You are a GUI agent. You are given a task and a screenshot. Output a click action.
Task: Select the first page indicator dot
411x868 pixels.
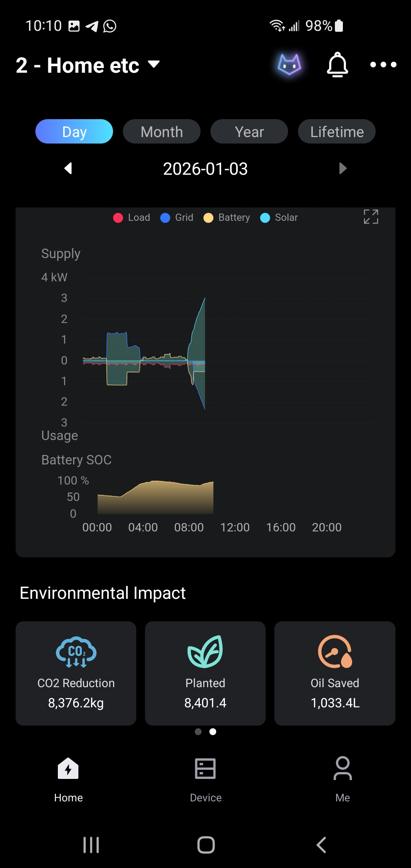pos(198,732)
